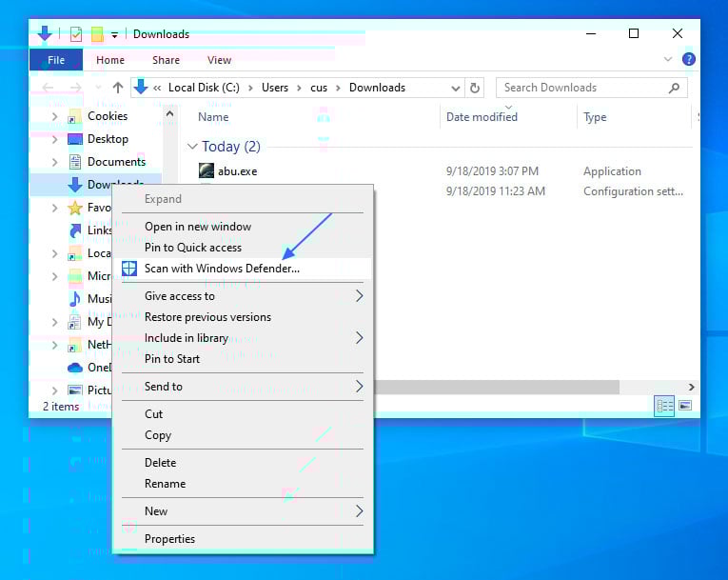Click the Windows Defender shield icon
Viewport: 728px width, 580px height.
129,269
